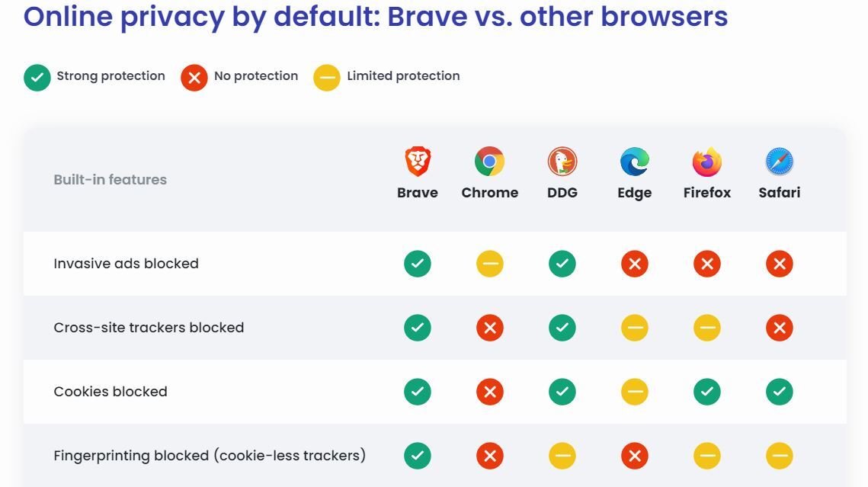Select the Firefox logo icon
868x487 pixels.
(x=706, y=162)
